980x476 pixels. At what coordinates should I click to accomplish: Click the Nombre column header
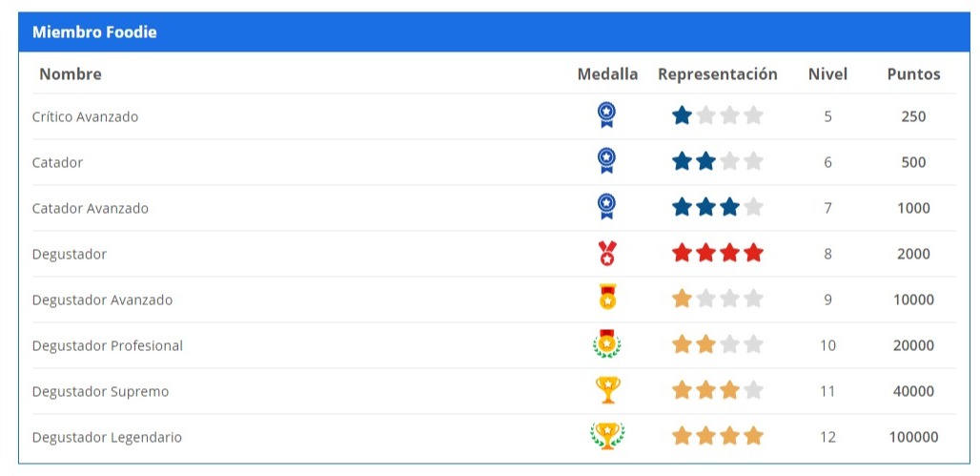click(x=71, y=74)
